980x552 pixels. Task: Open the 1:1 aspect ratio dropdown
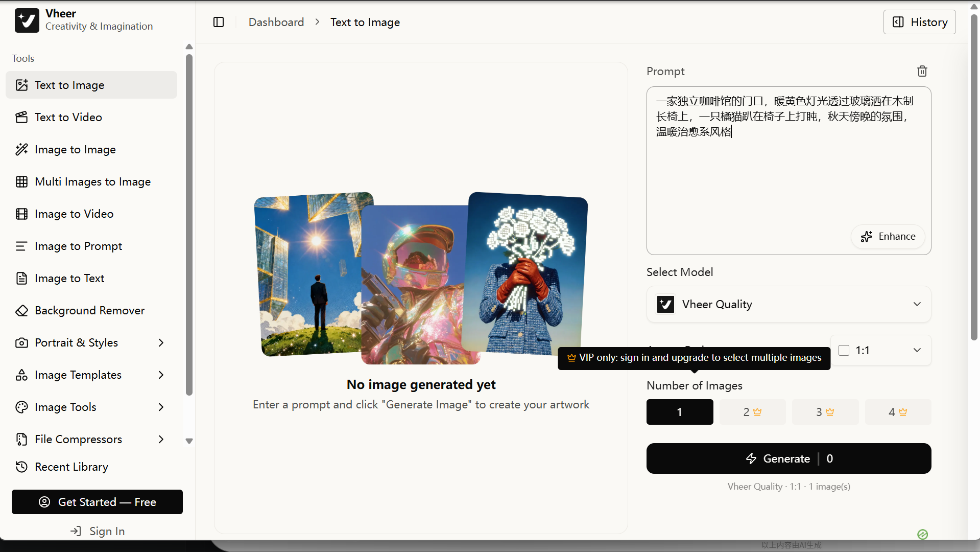pyautogui.click(x=880, y=350)
